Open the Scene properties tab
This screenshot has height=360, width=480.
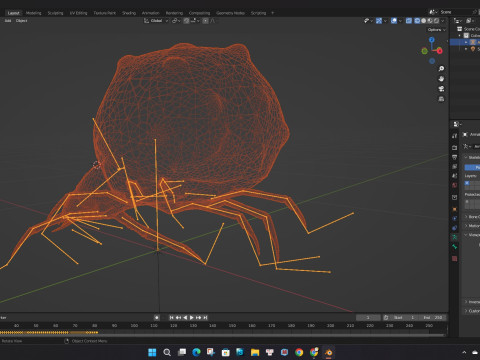point(455,175)
